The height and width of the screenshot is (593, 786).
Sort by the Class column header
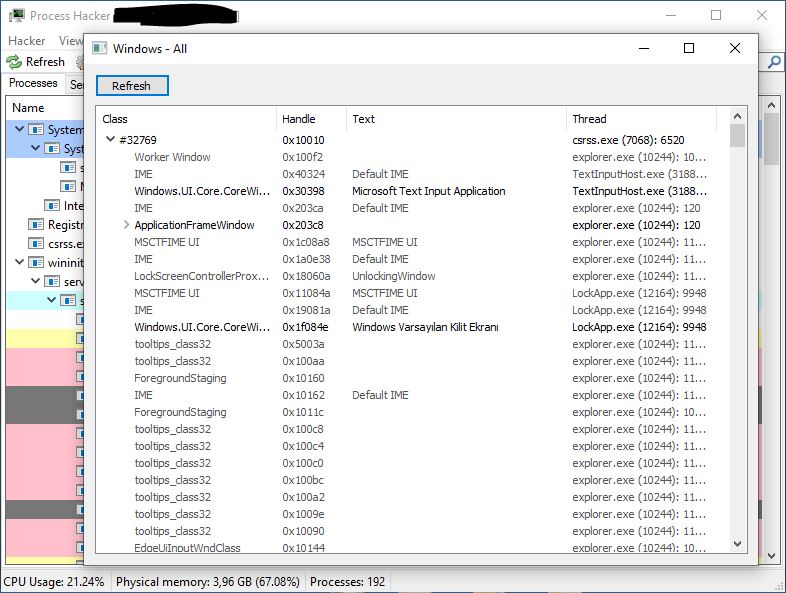185,119
